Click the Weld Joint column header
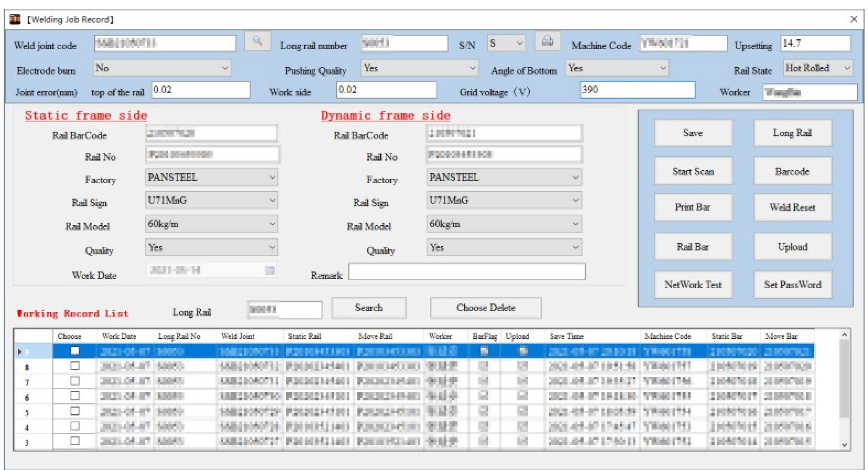The image size is (868, 470). point(238,336)
